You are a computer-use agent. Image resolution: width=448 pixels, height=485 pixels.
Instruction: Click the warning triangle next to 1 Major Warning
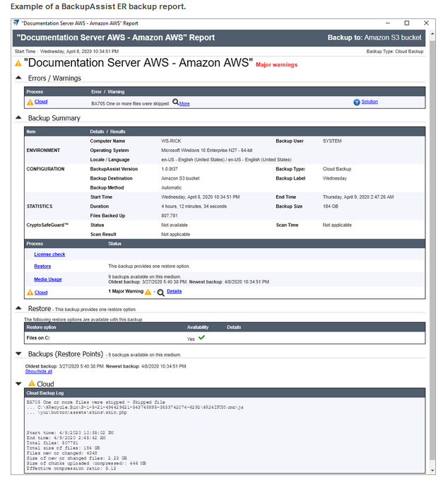148,291
